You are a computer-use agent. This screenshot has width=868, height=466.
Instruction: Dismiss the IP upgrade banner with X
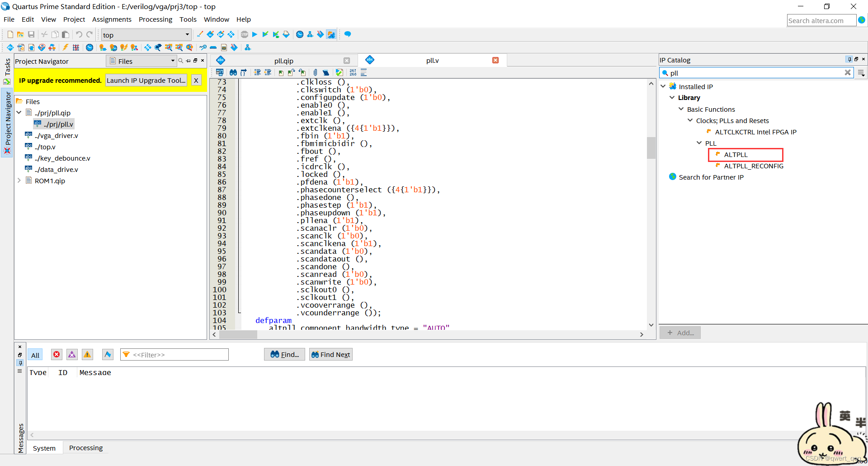(x=196, y=81)
